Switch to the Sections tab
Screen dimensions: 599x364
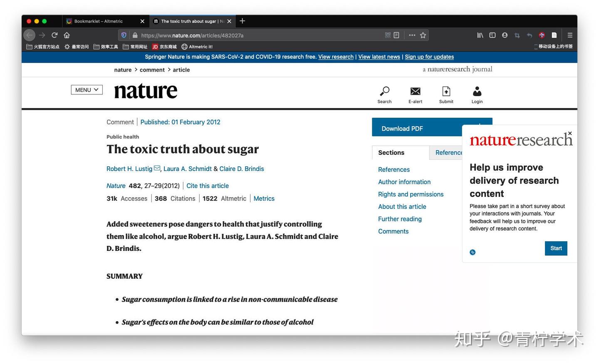point(391,152)
